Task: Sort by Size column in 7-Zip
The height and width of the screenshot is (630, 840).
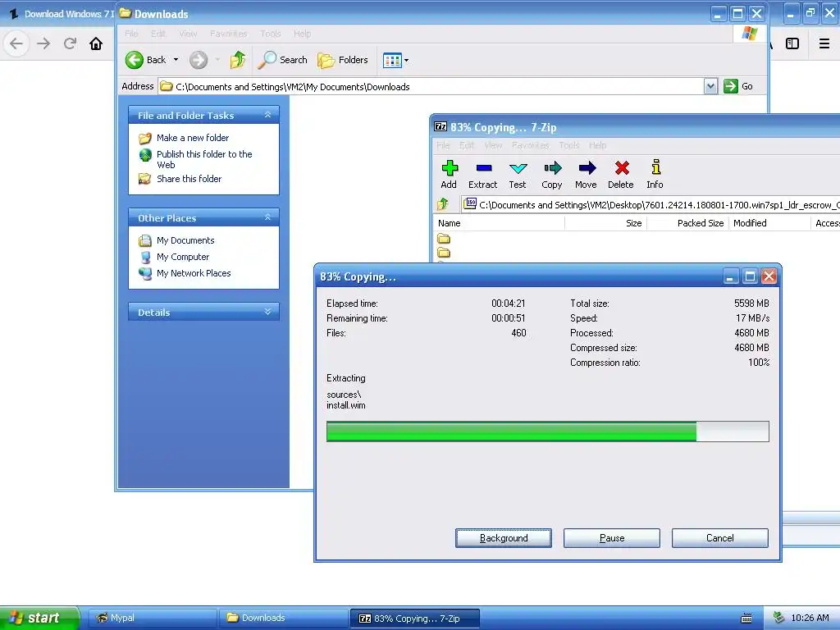Action: [606, 223]
